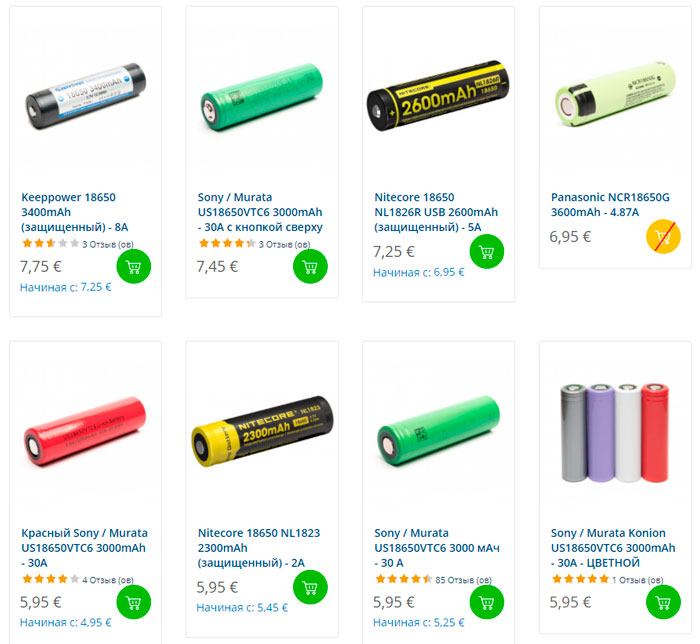The height and width of the screenshot is (644, 700).
Task: Add red Sony VTC6 battery to cart
Action: pyautogui.click(x=133, y=602)
